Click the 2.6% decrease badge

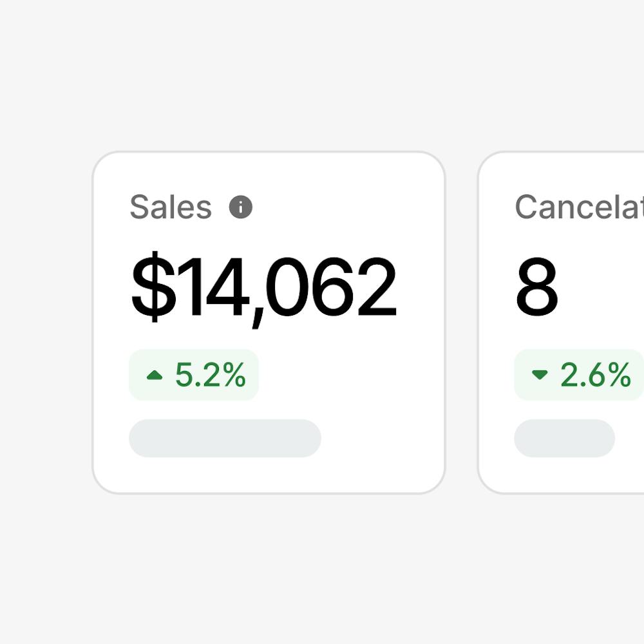(579, 375)
